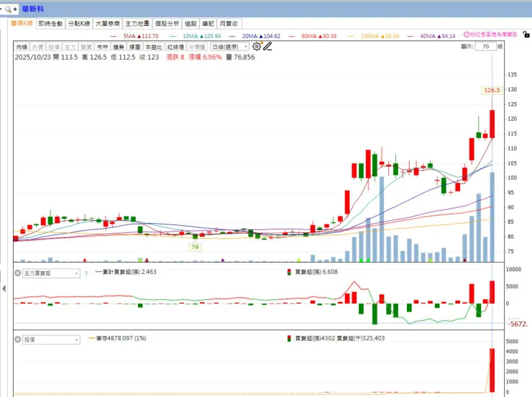This screenshot has height=397, width=532.
Task: Click the unlock padlock icon
Action: [526, 35]
